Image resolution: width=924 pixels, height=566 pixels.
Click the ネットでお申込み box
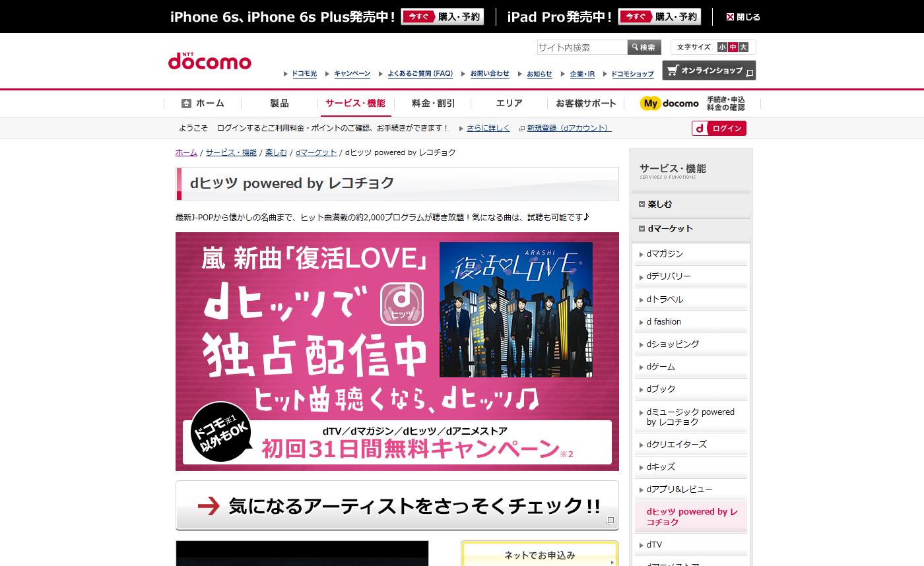[539, 553]
